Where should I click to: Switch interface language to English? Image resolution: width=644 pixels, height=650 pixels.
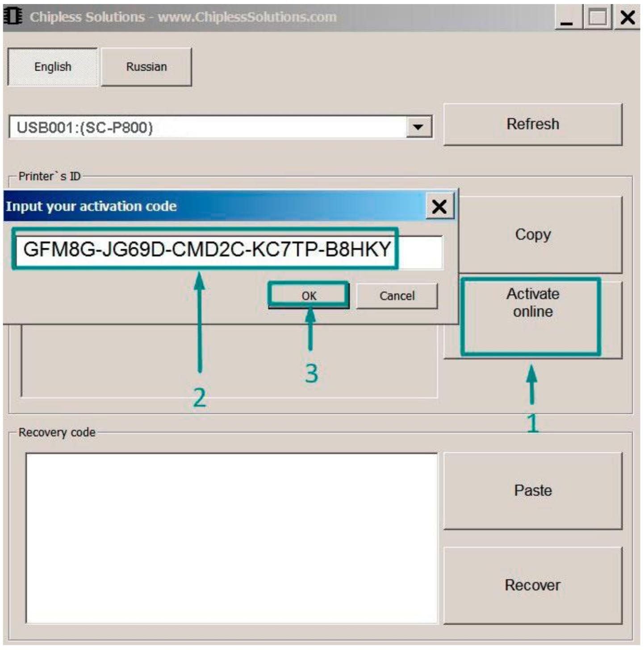tap(53, 67)
